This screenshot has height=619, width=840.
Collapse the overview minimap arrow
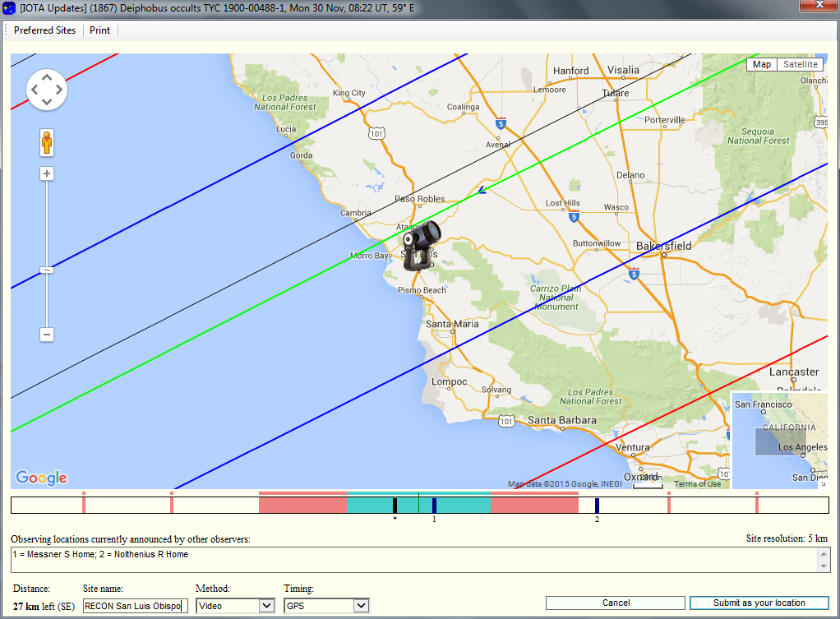(824, 484)
